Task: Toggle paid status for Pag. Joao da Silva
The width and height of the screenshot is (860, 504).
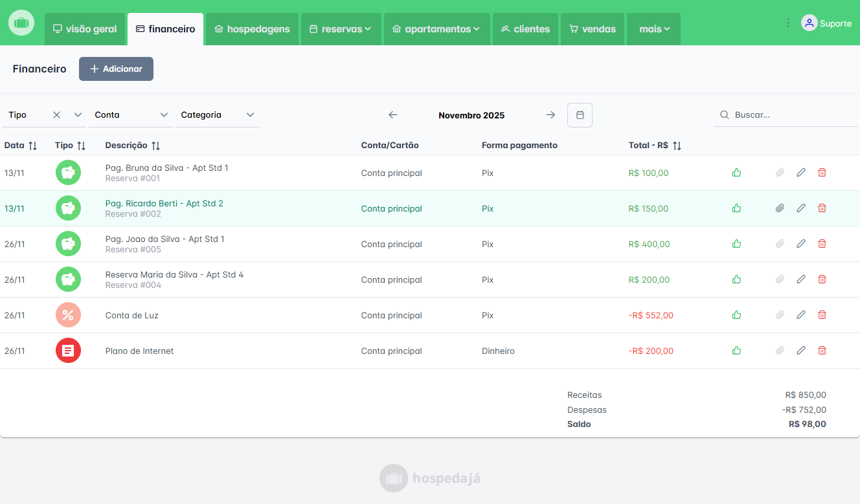Action: pyautogui.click(x=736, y=244)
